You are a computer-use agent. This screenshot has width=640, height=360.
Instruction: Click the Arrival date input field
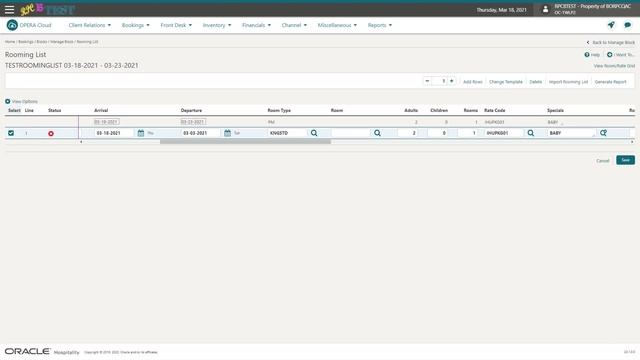coord(114,133)
